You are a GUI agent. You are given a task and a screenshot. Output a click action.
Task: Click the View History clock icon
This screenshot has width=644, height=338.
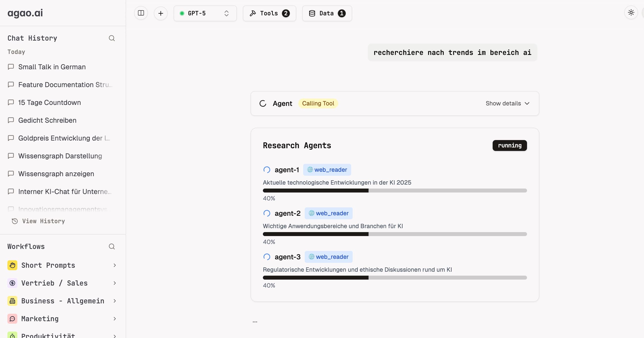(15, 221)
